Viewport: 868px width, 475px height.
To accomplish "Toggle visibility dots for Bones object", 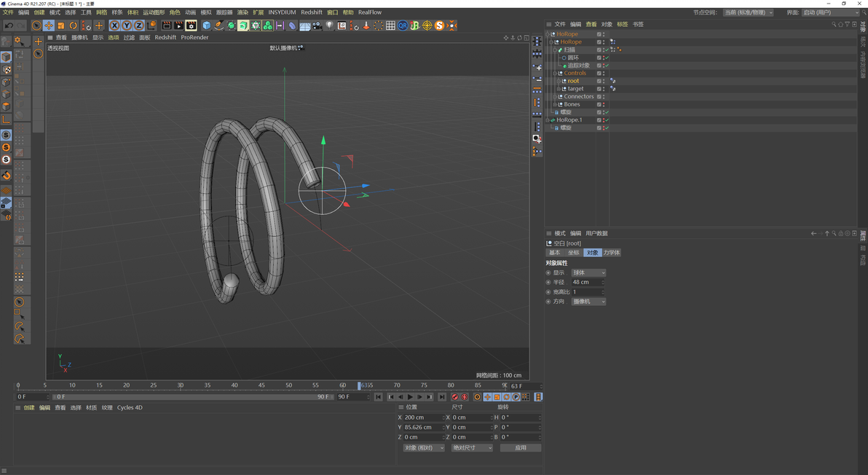I will coord(604,104).
